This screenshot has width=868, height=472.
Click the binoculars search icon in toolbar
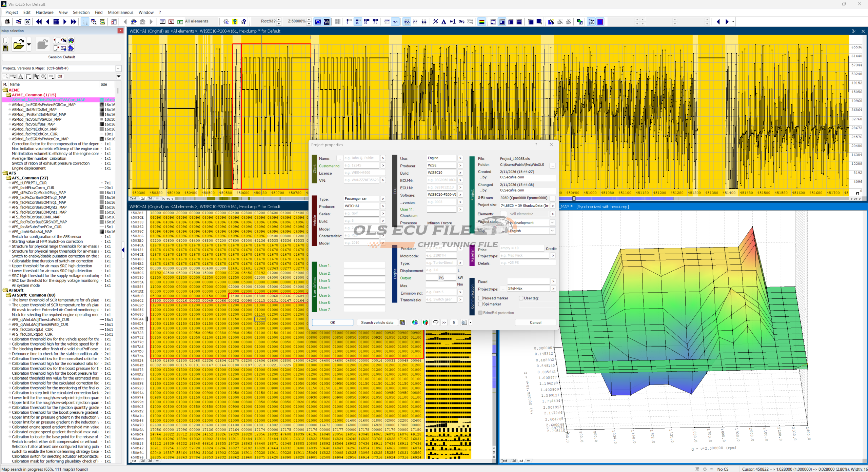pyautogui.click(x=134, y=22)
